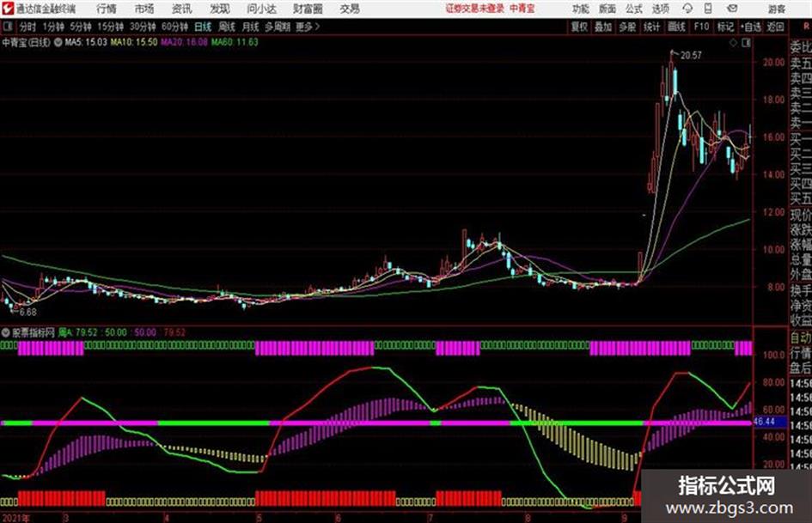Switch to the 分时 period tab

point(27,27)
